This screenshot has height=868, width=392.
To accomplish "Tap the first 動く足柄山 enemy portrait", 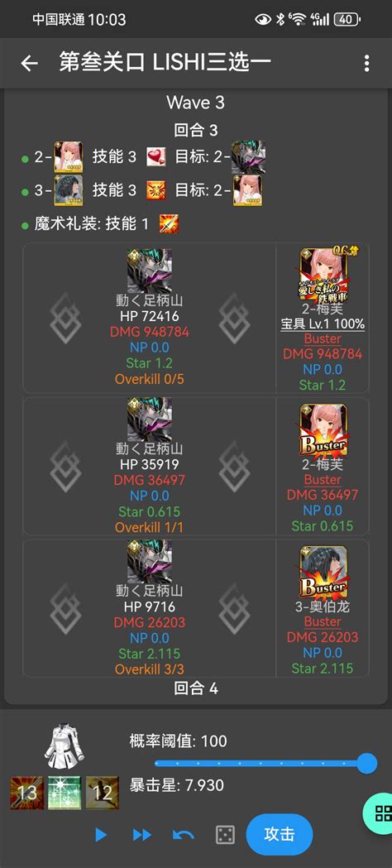I will (150, 270).
